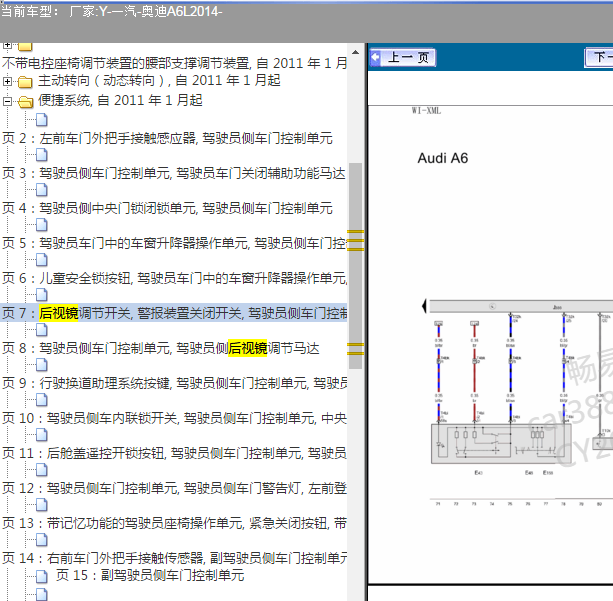Open 页 11: 后舱盖遥控开锁按钮
The image size is (613, 601).
[x=174, y=453]
